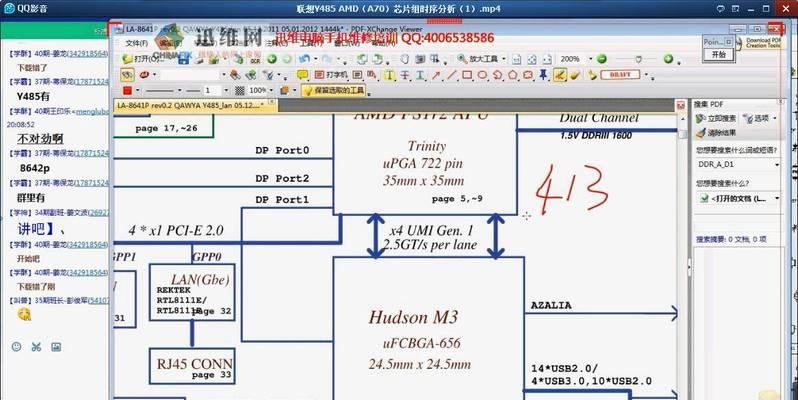
Task: Click the LAN(Gbe) block in schematic
Action: click(192, 292)
